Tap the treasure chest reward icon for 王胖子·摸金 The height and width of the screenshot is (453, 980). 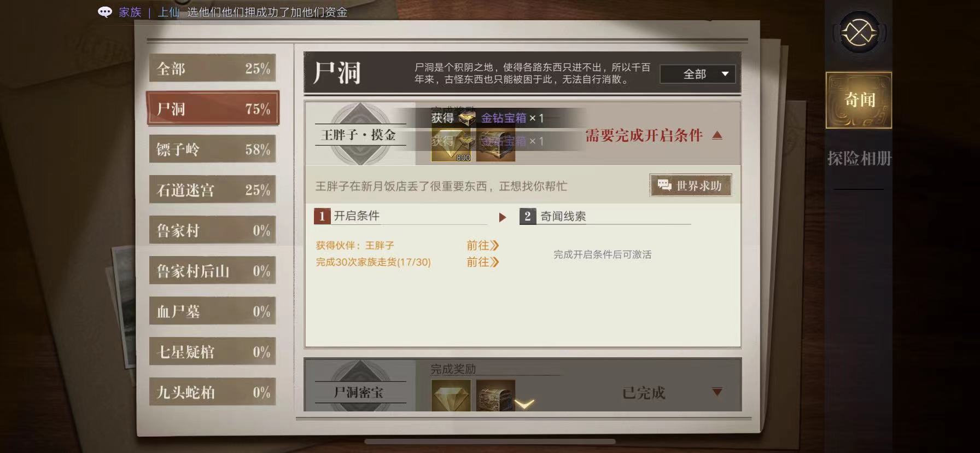[495, 144]
